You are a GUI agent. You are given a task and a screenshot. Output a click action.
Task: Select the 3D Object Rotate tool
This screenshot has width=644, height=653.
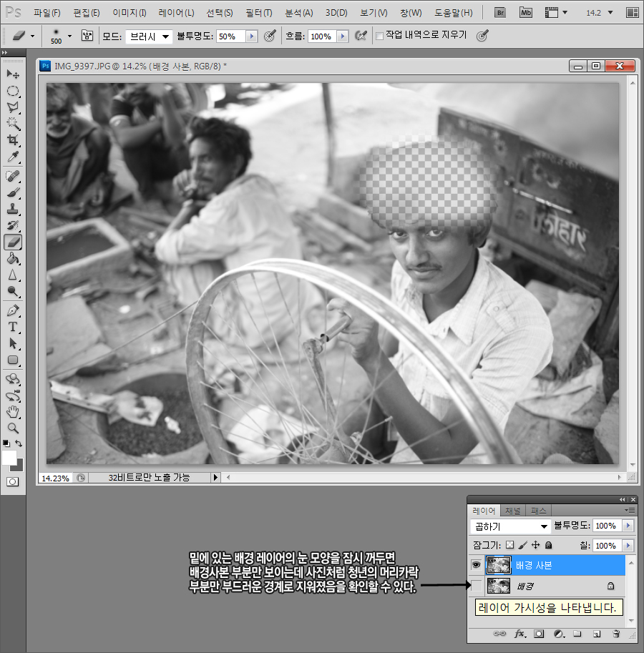13,379
